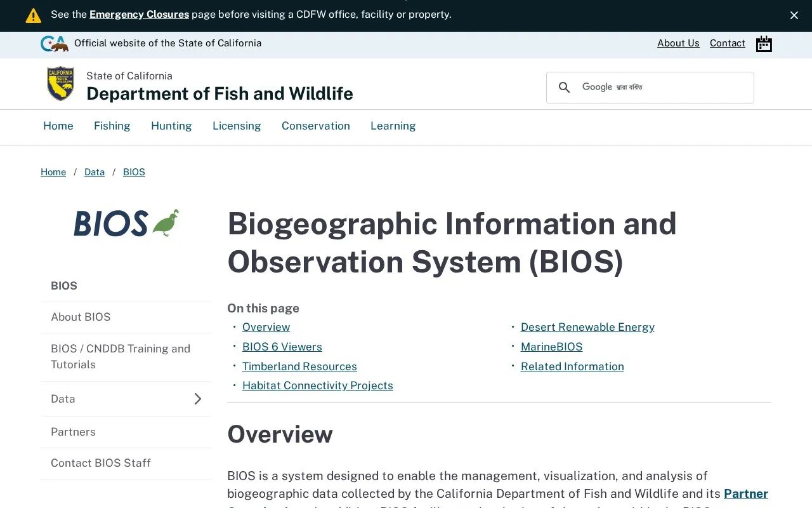The image size is (812, 508).
Task: Open the Conservation navigation menu
Action: [x=316, y=126]
